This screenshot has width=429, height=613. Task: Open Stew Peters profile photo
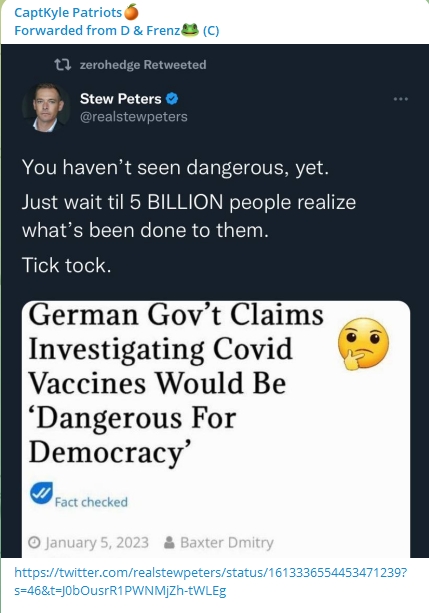point(46,107)
